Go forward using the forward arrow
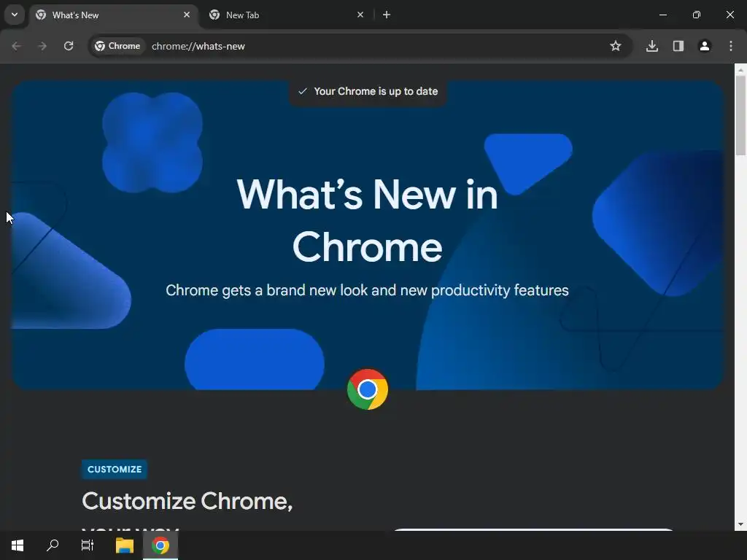 [x=42, y=46]
